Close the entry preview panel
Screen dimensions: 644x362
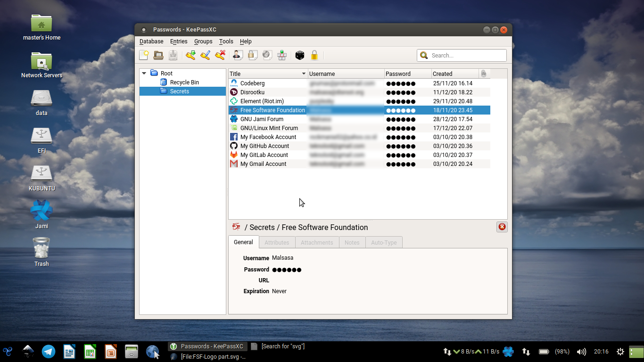click(x=502, y=227)
